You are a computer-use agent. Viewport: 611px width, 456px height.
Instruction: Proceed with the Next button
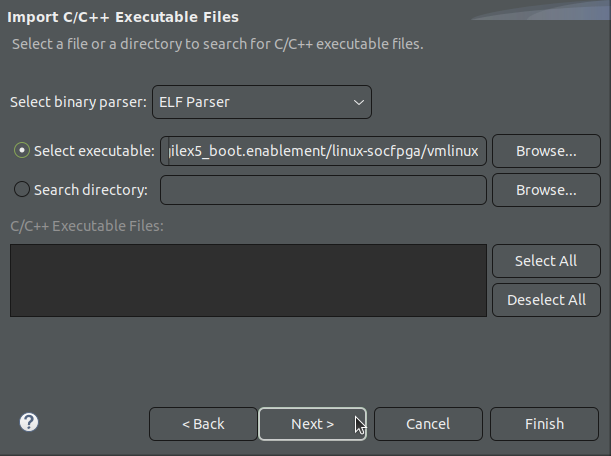click(x=312, y=424)
